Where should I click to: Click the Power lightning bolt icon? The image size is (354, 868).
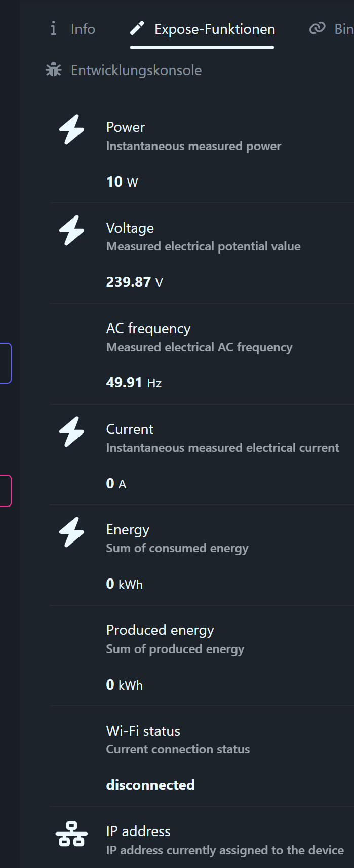[72, 129]
